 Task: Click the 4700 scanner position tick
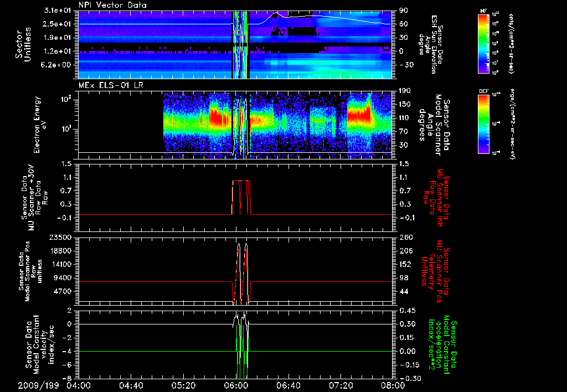63,291
